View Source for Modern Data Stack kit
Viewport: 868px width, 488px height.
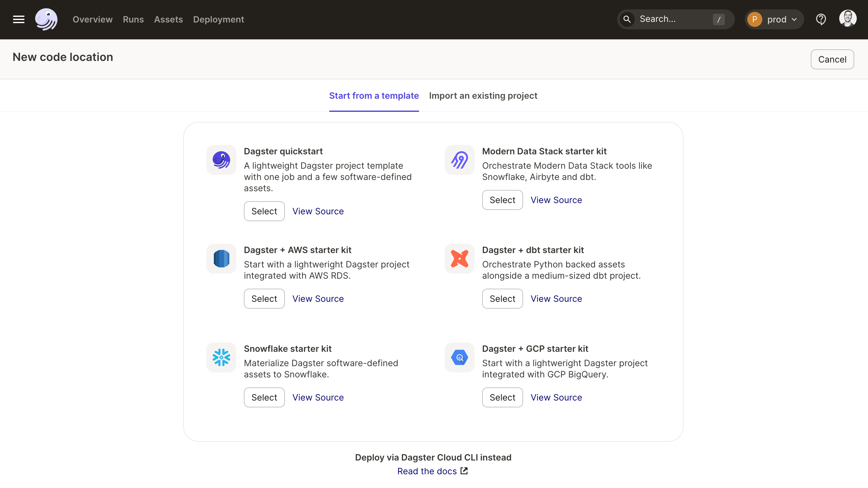[x=556, y=200]
